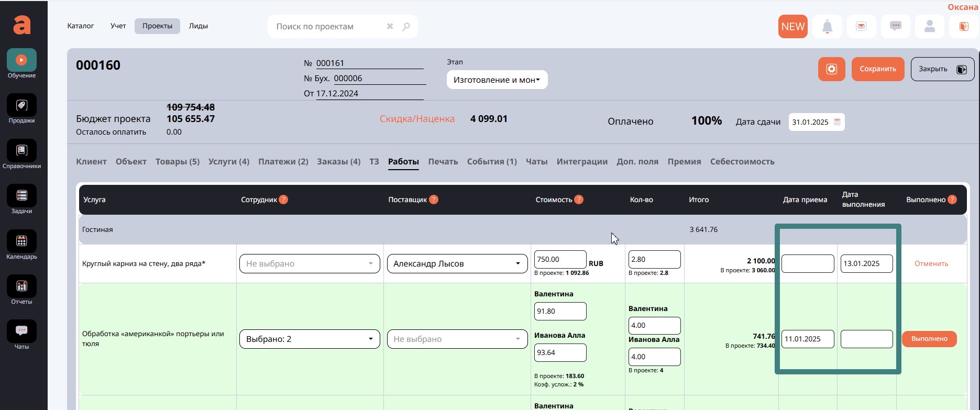Viewport: 980px width, 410px height.
Task: Expand the Этап stage dropdown
Action: 497,80
